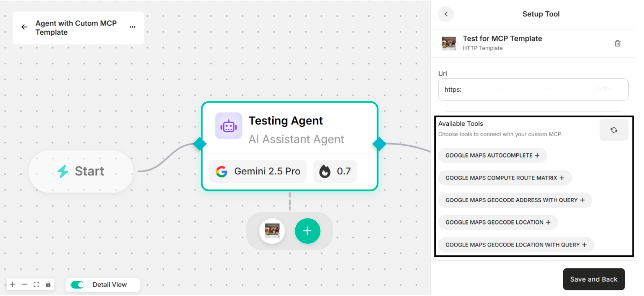Image resolution: width=644 pixels, height=296 pixels.
Task: Go back using the Setup Tool panel chevron
Action: click(446, 14)
